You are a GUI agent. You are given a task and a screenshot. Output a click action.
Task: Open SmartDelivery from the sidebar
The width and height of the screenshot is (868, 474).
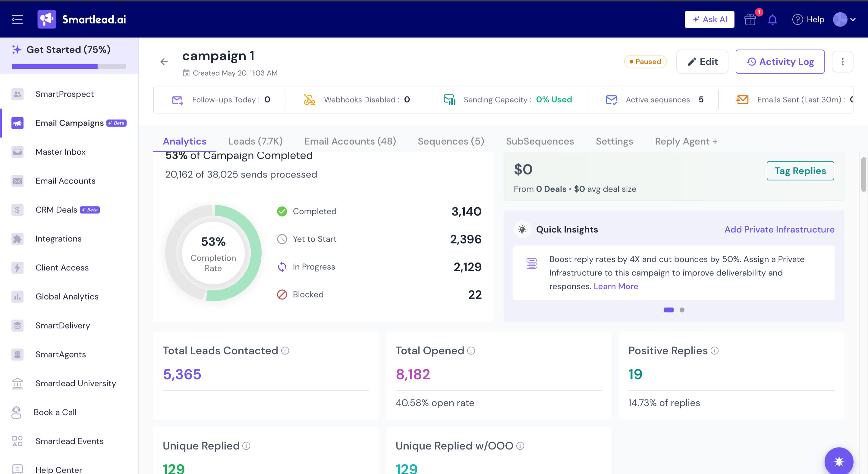(x=62, y=325)
